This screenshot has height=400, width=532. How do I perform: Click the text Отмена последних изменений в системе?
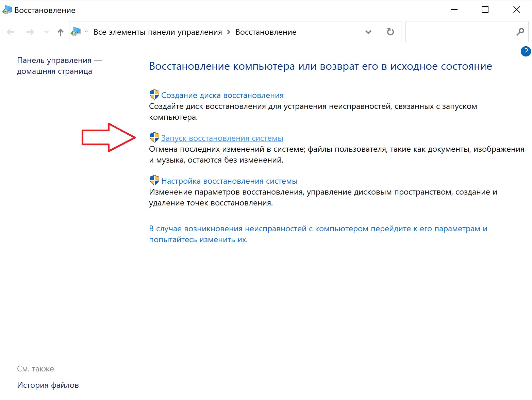pyautogui.click(x=337, y=154)
